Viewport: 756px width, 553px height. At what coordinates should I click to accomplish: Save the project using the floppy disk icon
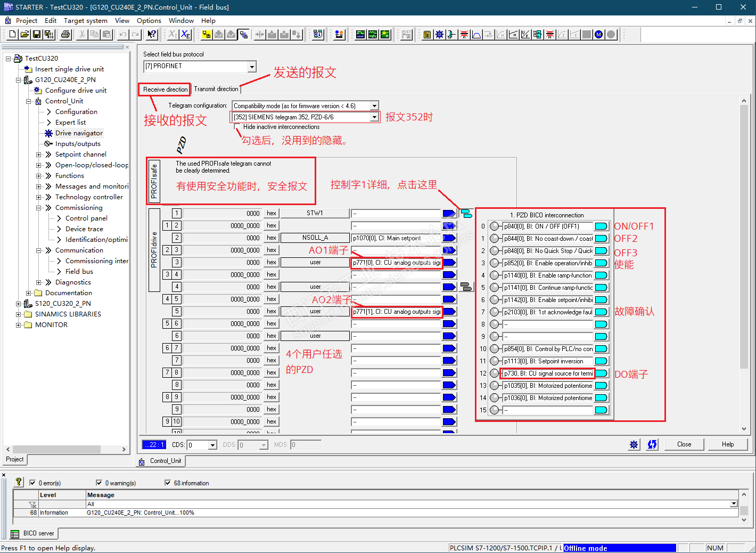[x=37, y=35]
